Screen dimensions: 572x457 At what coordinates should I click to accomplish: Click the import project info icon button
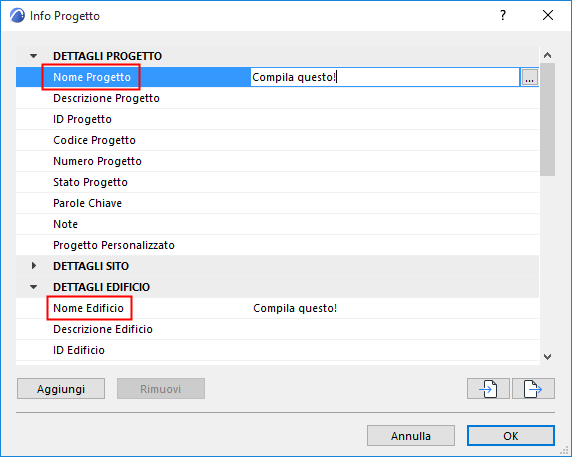pyautogui.click(x=488, y=388)
